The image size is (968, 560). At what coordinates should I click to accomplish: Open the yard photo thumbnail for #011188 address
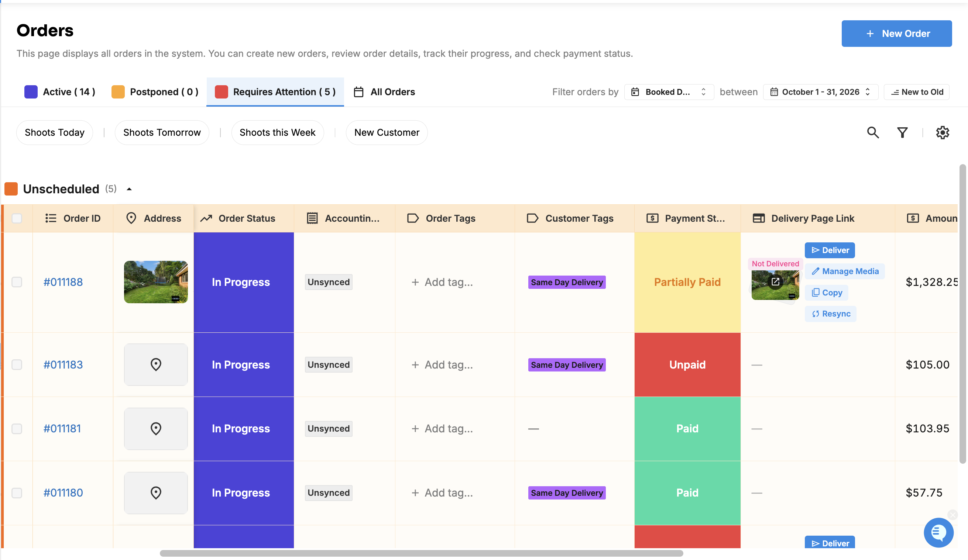pos(155,282)
